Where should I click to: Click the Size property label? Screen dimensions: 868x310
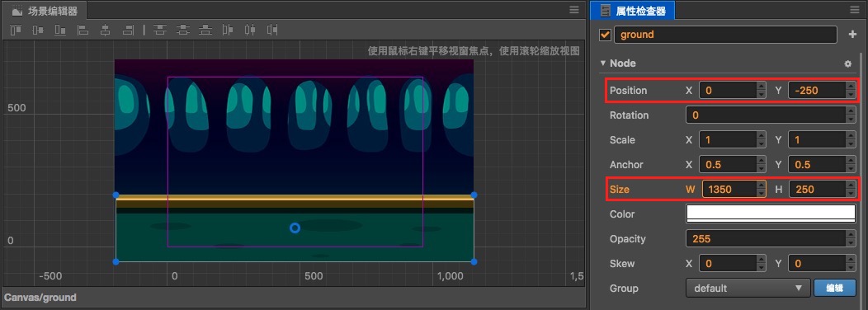click(620, 190)
